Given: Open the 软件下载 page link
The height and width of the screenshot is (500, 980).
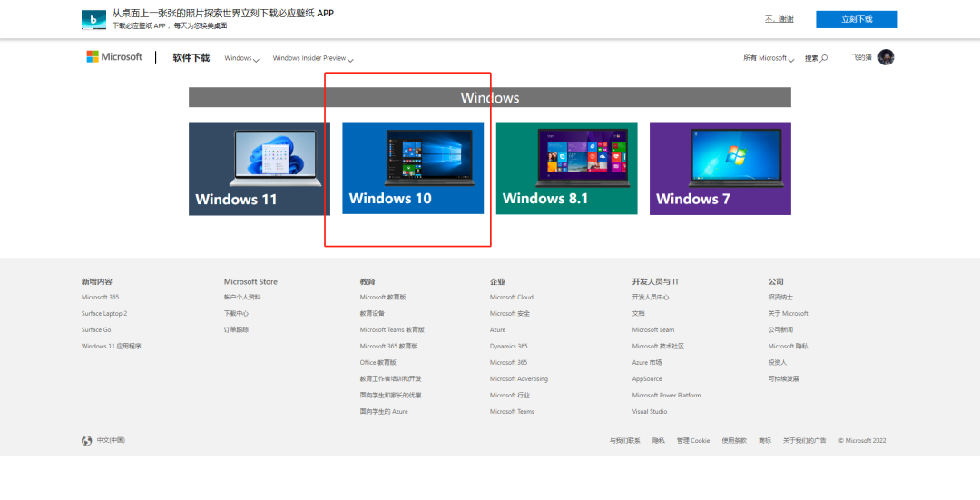Looking at the screenshot, I should (x=191, y=57).
